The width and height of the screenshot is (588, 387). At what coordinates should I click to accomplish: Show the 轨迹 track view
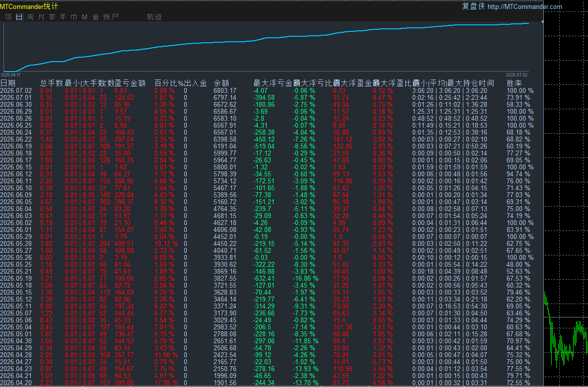(154, 17)
